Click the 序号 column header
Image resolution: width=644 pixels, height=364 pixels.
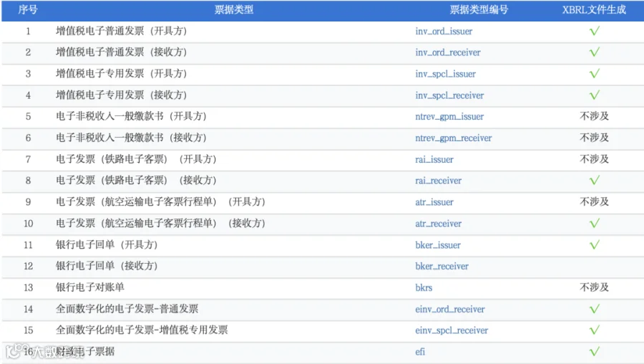coord(28,10)
